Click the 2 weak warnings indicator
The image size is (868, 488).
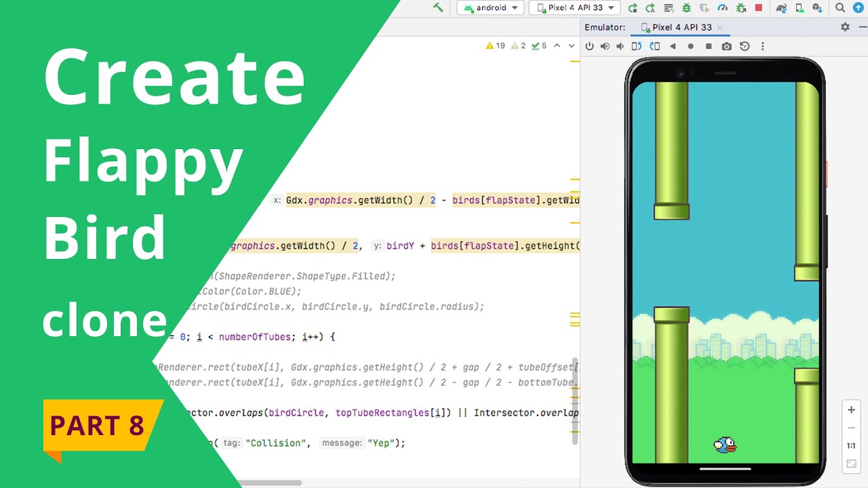coord(518,46)
